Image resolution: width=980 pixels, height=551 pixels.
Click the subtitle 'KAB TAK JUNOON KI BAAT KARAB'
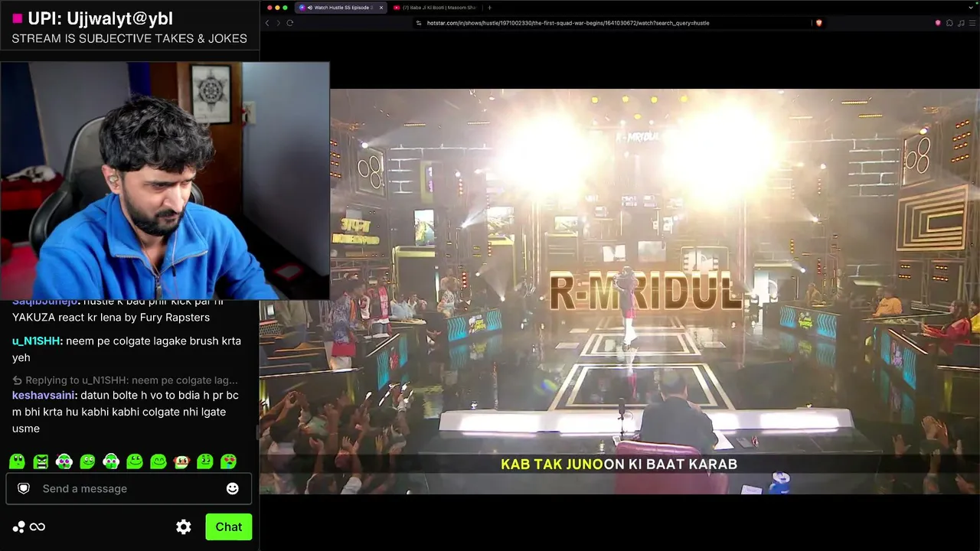(x=619, y=464)
